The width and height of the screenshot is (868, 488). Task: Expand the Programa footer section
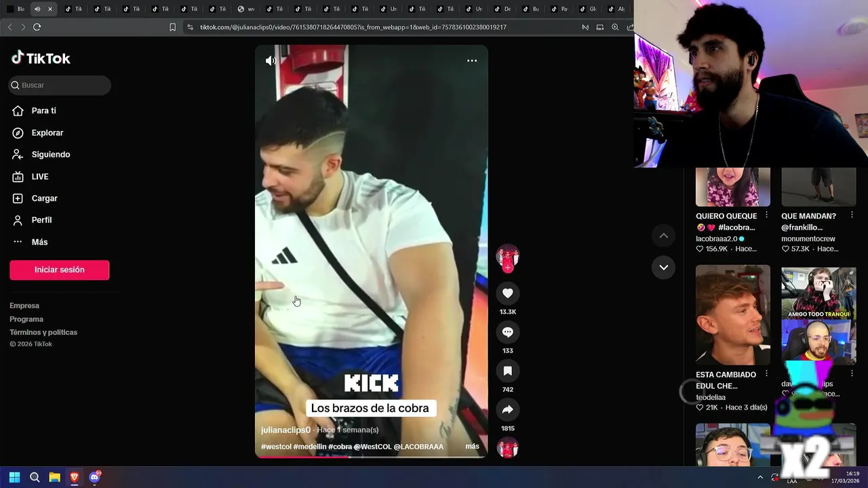(26, 319)
